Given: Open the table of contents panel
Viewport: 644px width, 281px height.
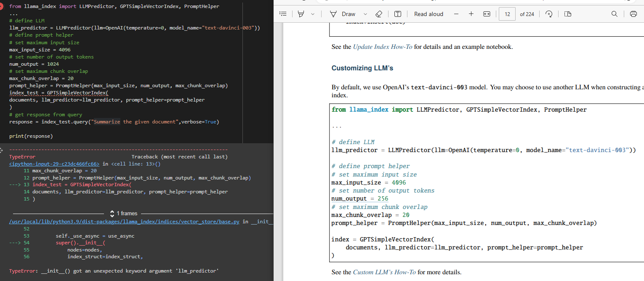Looking at the screenshot, I should tap(283, 13).
